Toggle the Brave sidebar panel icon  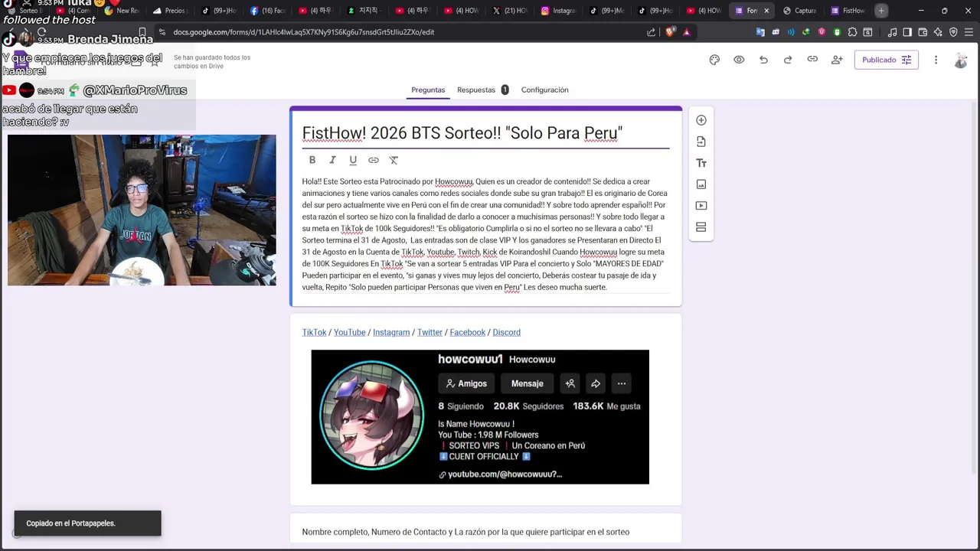click(907, 32)
